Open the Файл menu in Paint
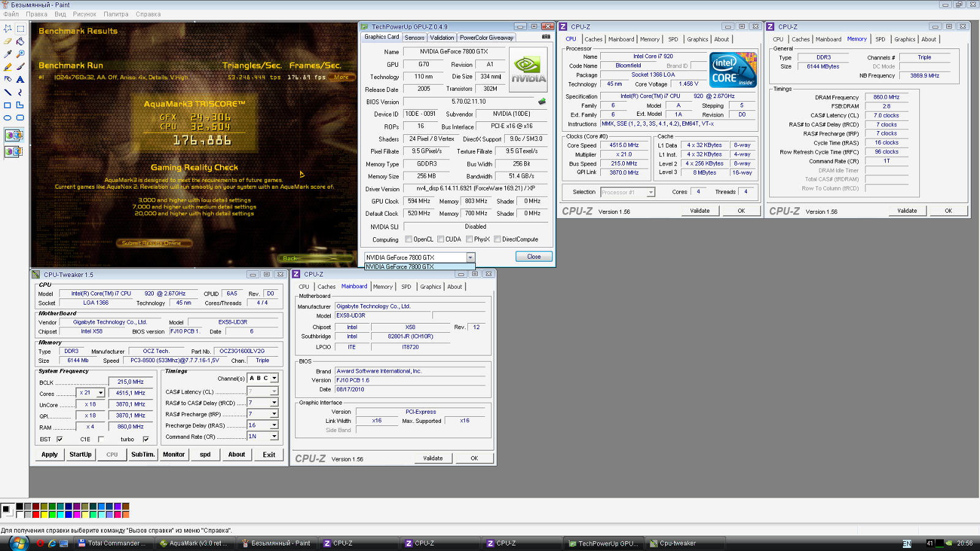980x551 pixels. (11, 14)
